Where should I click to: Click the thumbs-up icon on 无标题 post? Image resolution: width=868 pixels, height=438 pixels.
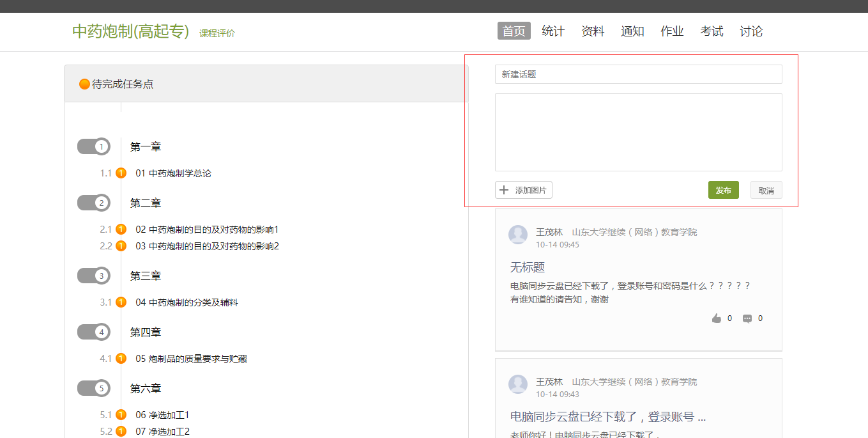(x=717, y=318)
